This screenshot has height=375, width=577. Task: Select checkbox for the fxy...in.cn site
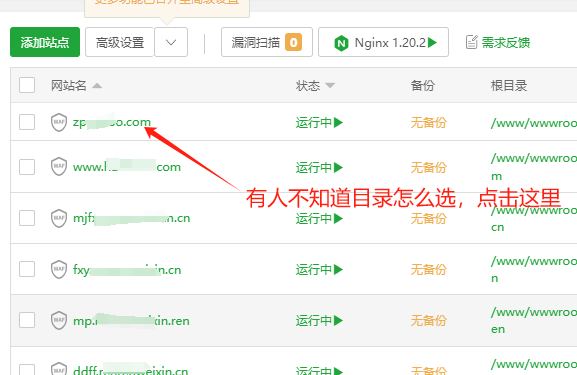(27, 269)
